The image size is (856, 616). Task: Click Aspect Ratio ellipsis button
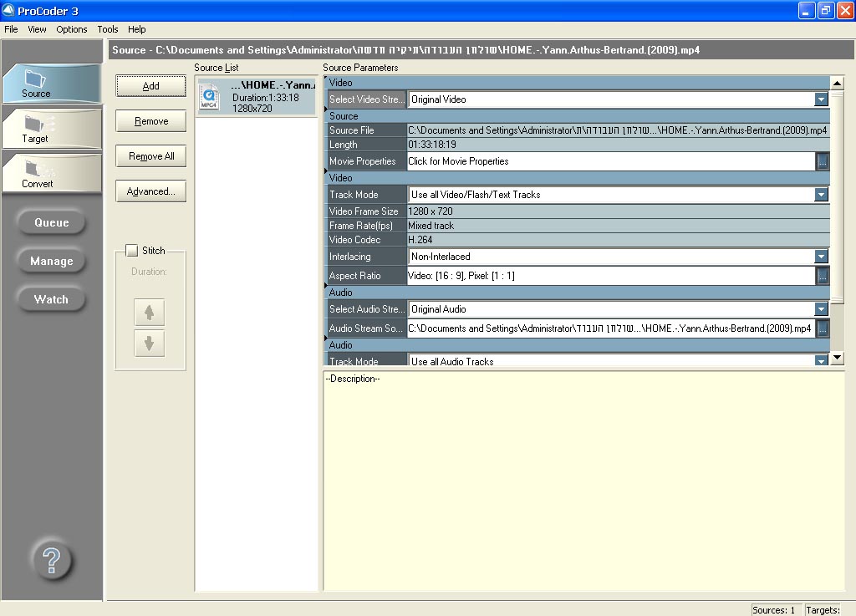tap(823, 276)
